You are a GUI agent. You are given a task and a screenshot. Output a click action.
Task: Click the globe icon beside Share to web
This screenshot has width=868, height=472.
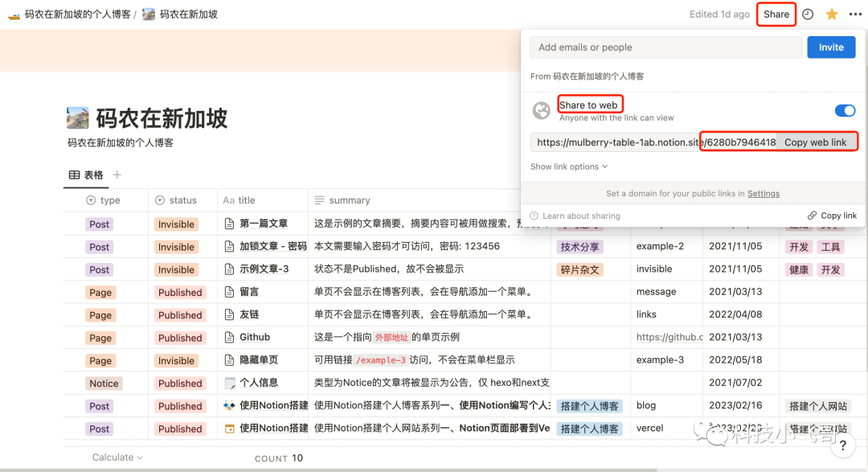click(x=542, y=111)
